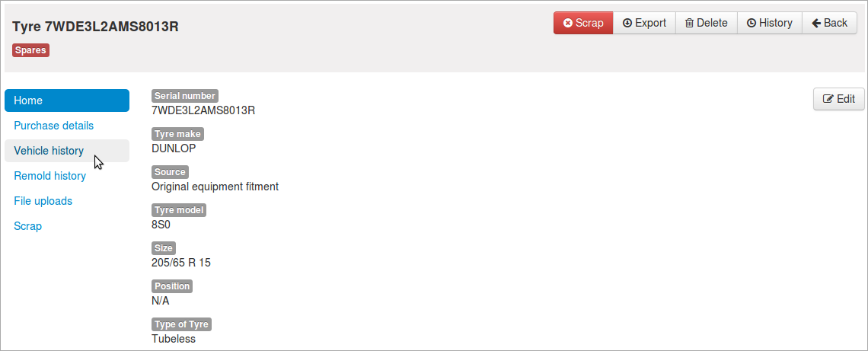
Task: Click the Export download icon
Action: (x=627, y=24)
